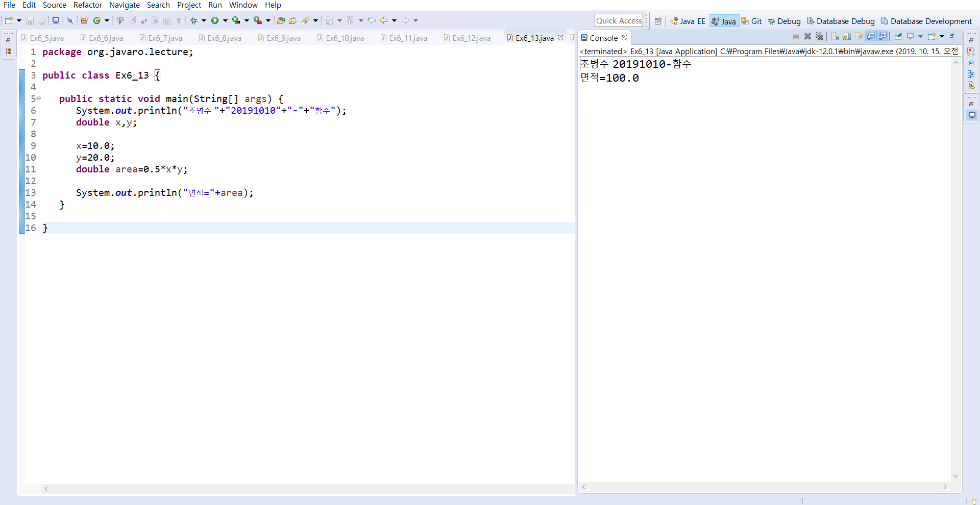Open the Source menu
Image resolution: width=980 pixels, height=505 pixels.
click(x=55, y=5)
